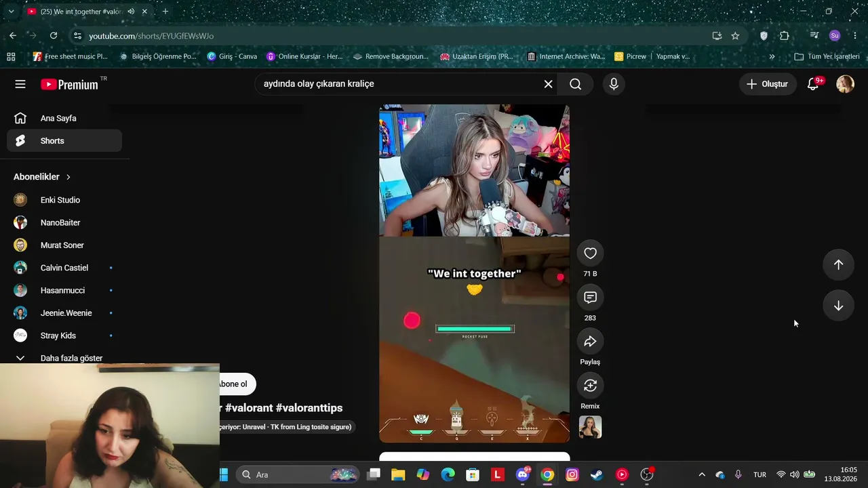Image resolution: width=868 pixels, height=488 pixels.
Task: Like the Short with the heart button
Action: tap(590, 253)
